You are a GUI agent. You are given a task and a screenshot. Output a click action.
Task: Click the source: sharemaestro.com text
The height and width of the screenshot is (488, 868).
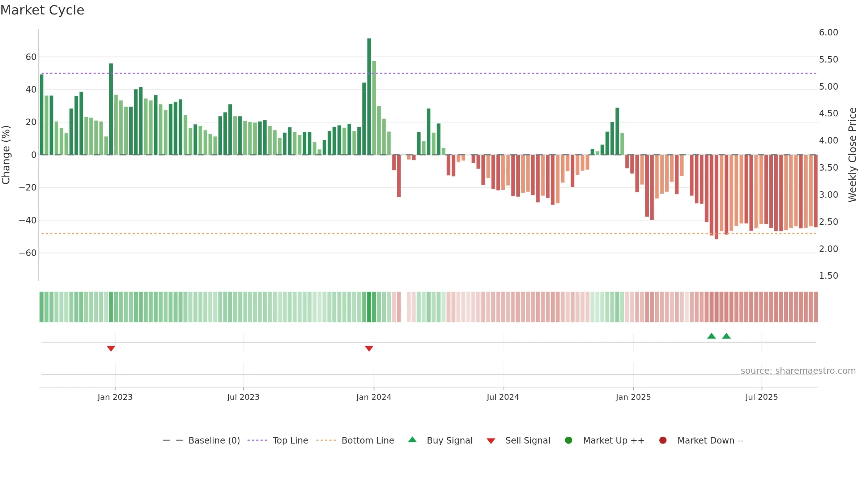(x=798, y=371)
